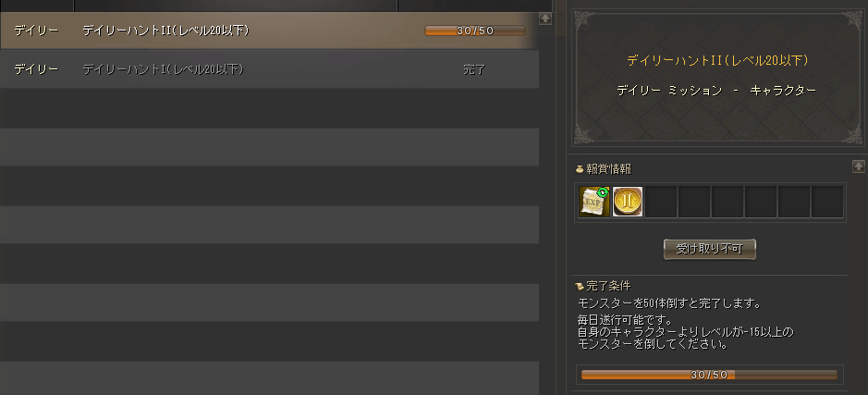Click the 30/50 progress bar under 完了条件
The height and width of the screenshot is (395, 868).
pos(709,375)
